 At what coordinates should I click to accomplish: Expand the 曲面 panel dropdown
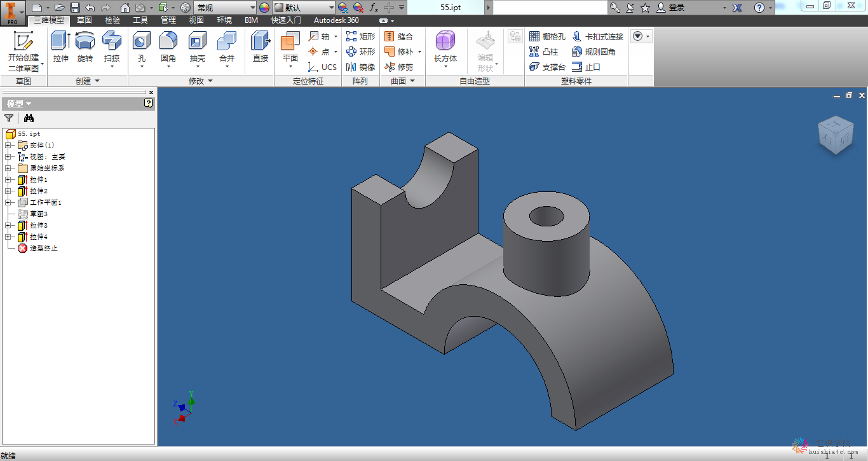click(x=403, y=81)
